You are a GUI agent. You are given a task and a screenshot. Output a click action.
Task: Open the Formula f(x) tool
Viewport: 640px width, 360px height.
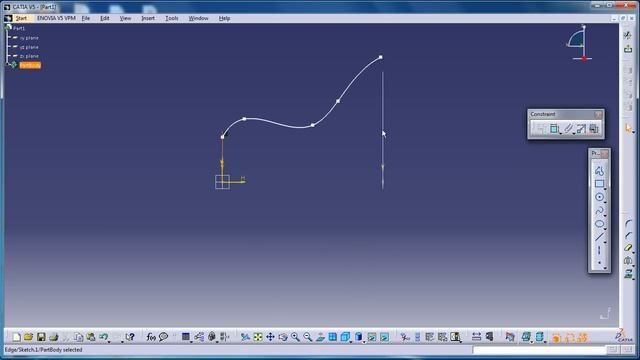(151, 337)
